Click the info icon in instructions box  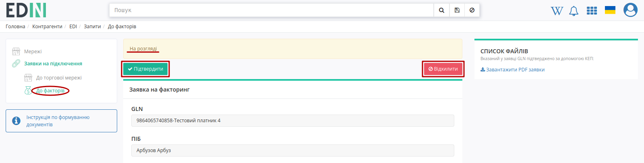click(16, 121)
